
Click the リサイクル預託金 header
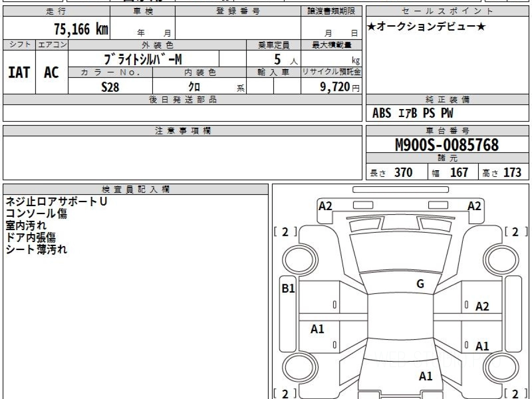pyautogui.click(x=331, y=72)
